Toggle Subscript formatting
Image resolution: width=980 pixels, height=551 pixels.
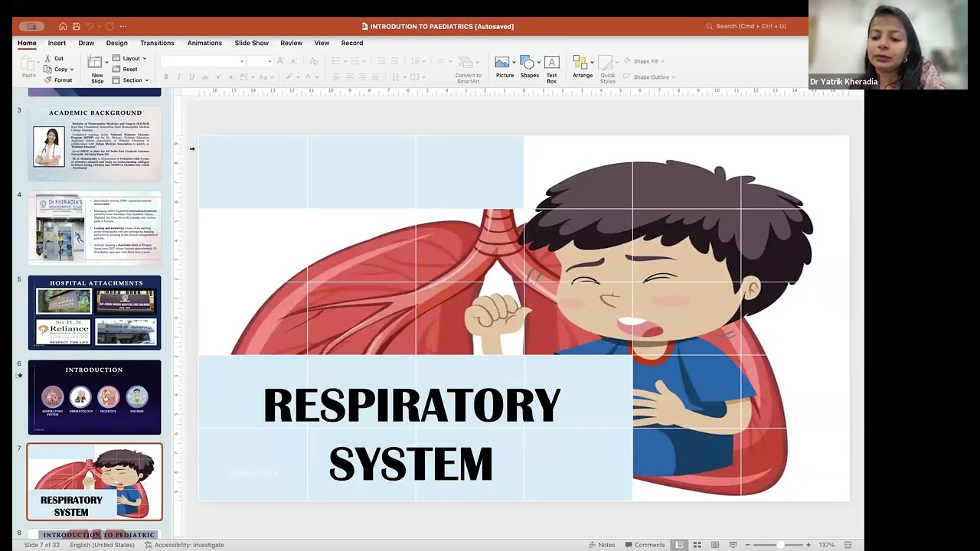coord(230,77)
